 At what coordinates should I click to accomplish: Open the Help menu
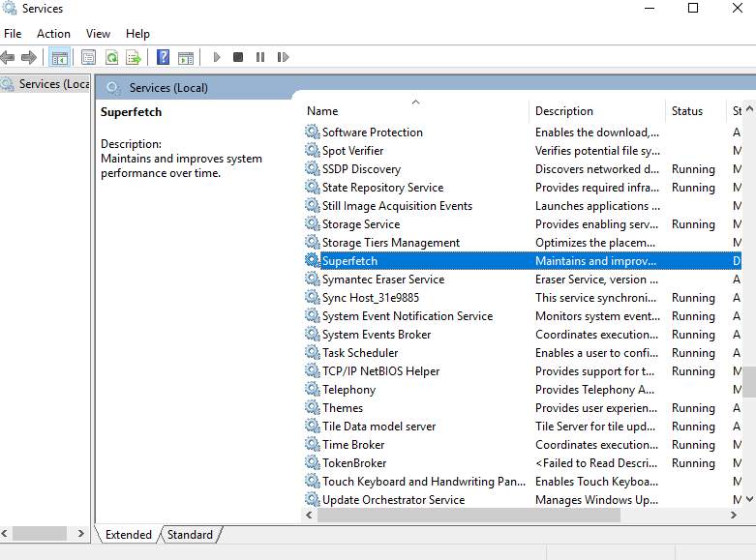point(137,34)
